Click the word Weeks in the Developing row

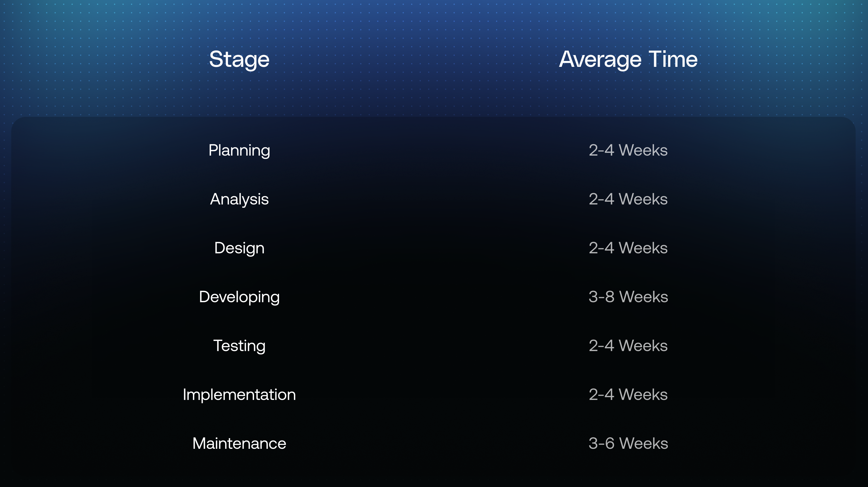coord(644,297)
